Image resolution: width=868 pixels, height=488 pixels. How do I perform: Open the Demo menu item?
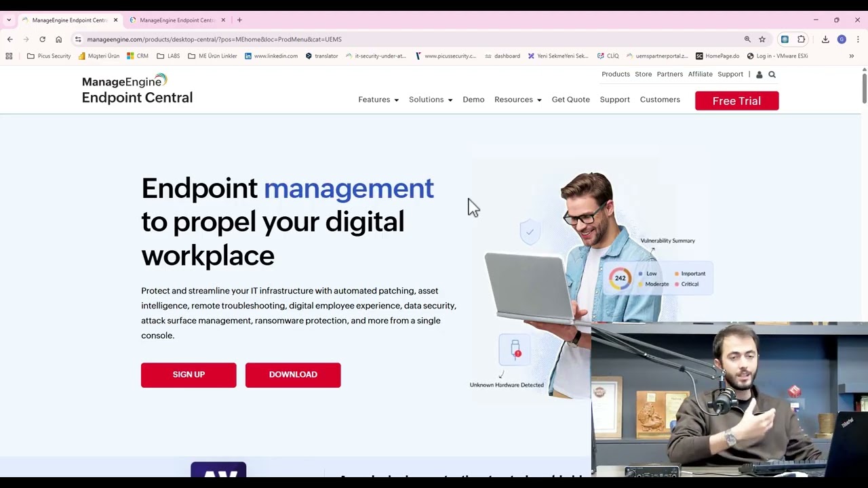click(x=473, y=100)
